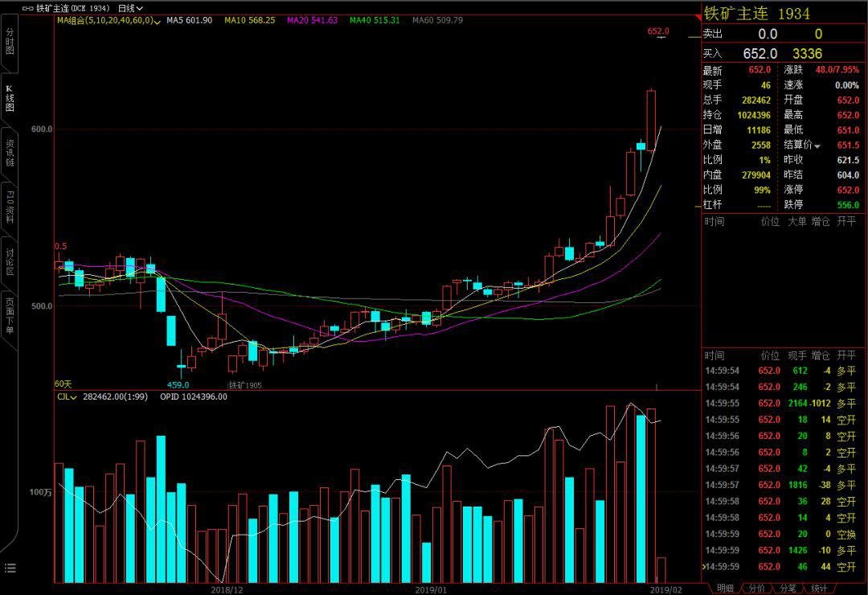Viewport: 868px width, 595px height.
Task: Click the link icon beside 铁矿主连 title
Action: 27,8
